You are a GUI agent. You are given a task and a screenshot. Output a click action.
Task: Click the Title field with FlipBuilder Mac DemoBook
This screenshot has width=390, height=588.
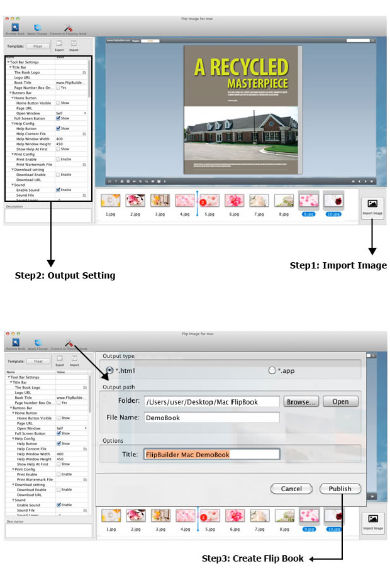pyautogui.click(x=212, y=455)
